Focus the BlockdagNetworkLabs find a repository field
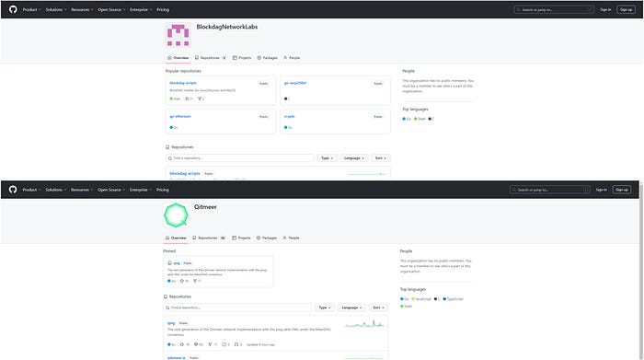This screenshot has height=360, width=644. pyautogui.click(x=240, y=157)
